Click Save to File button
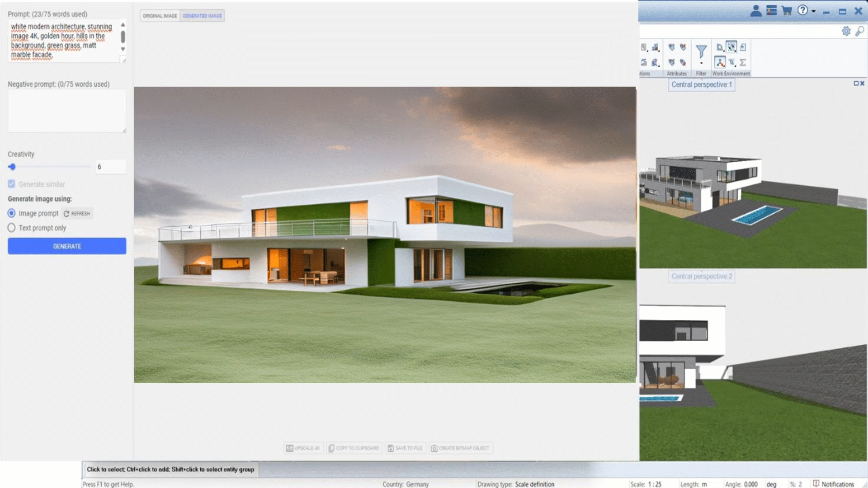Screen dimensions: 868x488 click(405, 448)
